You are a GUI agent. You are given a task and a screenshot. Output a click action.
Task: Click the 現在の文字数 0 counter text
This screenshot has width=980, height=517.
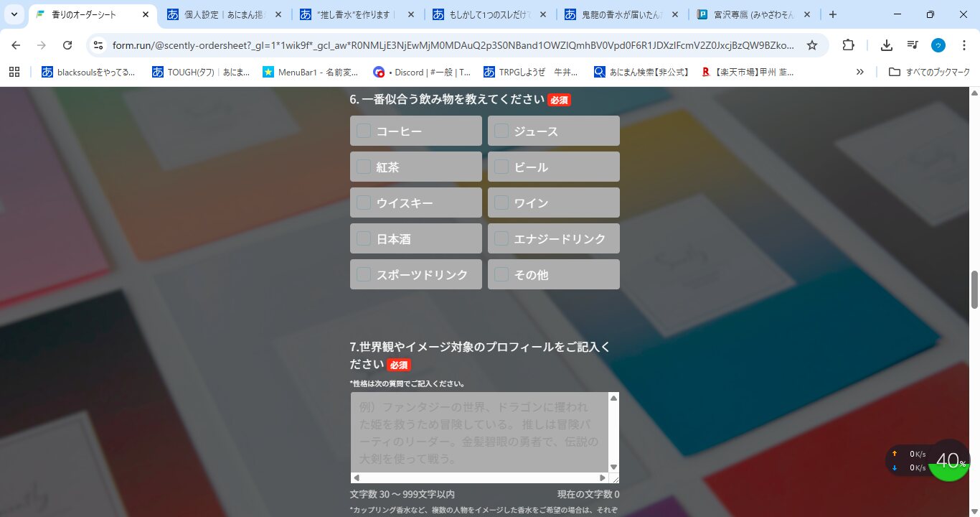pyautogui.click(x=588, y=494)
